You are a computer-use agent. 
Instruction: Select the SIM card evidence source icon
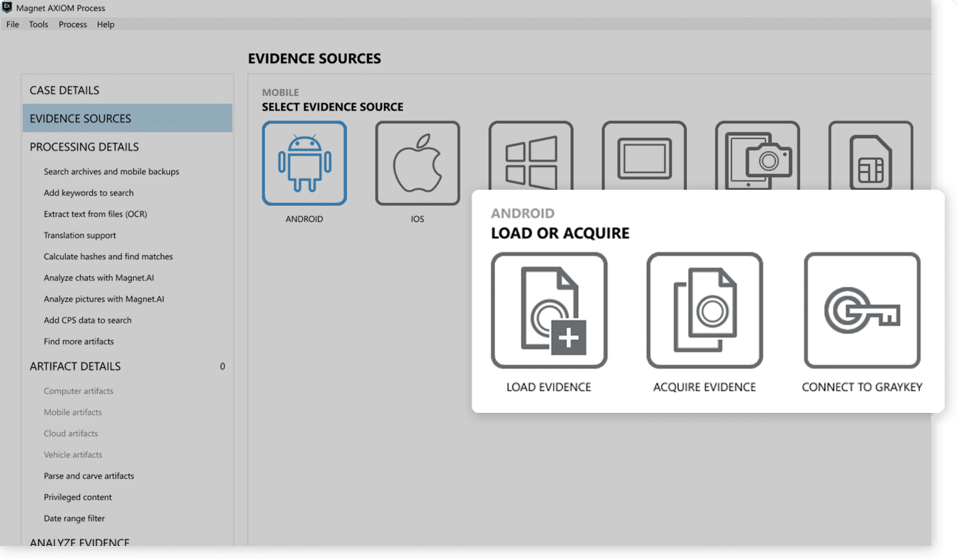871,156
